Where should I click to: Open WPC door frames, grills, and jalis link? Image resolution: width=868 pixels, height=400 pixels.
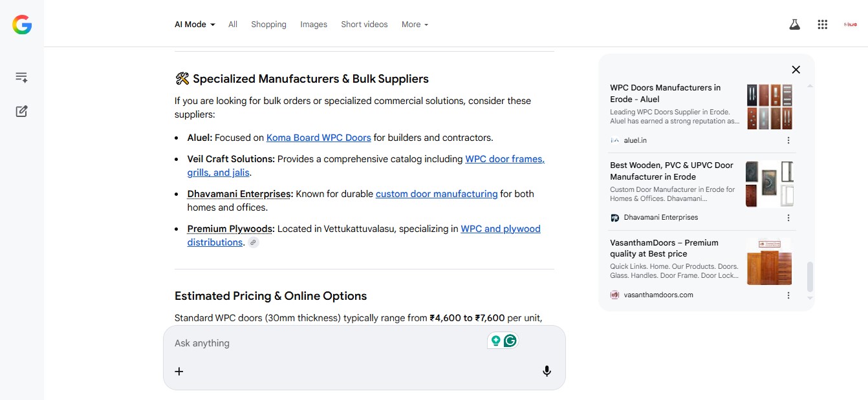pos(505,159)
